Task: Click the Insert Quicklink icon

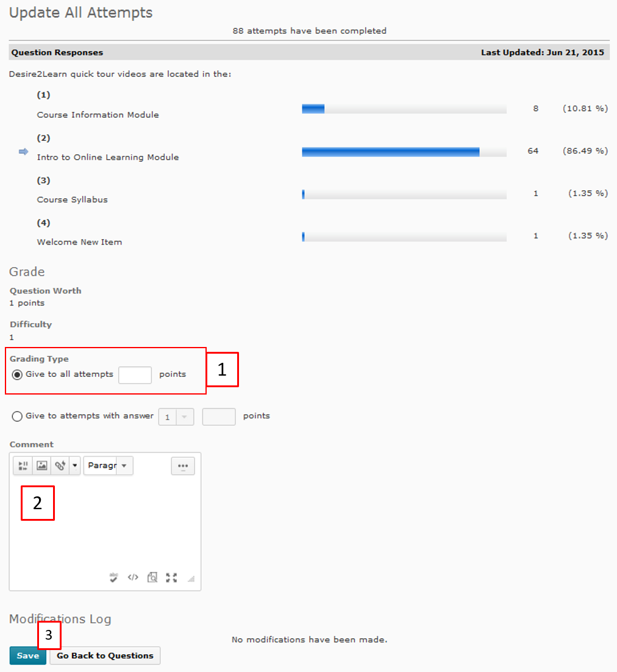Action: click(x=60, y=466)
